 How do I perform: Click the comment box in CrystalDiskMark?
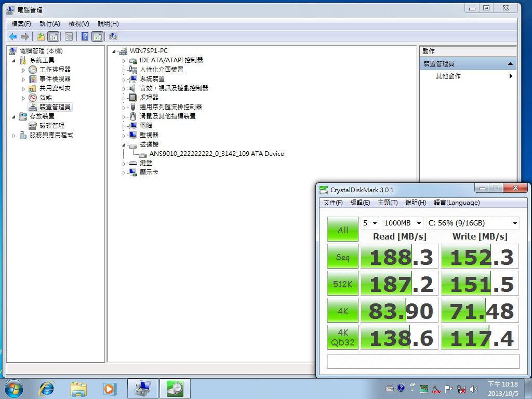point(423,362)
